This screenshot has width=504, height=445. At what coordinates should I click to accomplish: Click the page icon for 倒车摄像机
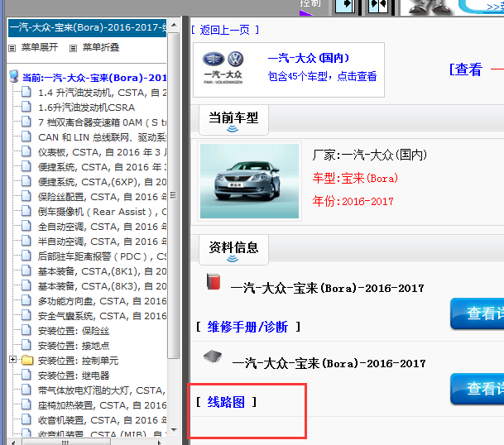pos(26,212)
